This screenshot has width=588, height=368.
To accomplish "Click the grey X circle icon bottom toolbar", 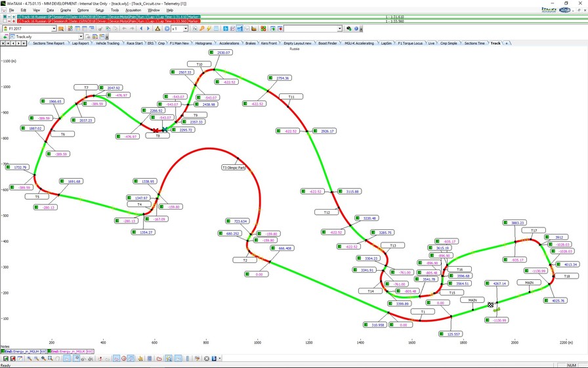I will tap(206, 359).
